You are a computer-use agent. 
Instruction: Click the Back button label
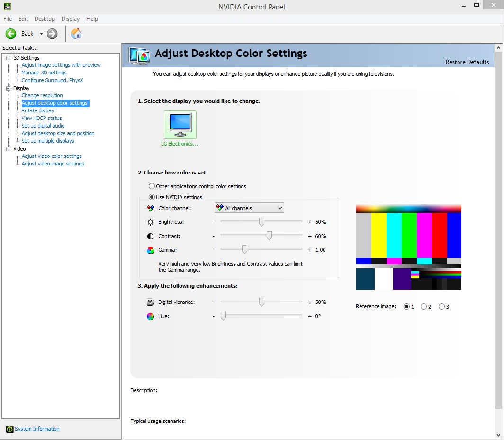(27, 34)
